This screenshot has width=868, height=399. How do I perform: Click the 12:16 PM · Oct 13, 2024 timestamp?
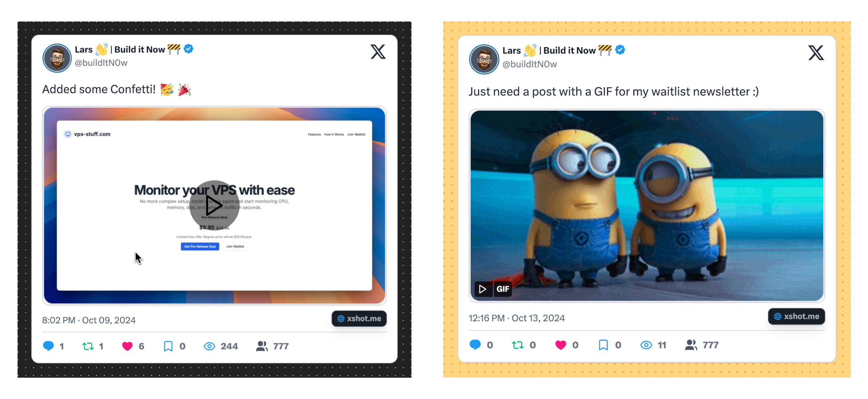[x=517, y=318]
